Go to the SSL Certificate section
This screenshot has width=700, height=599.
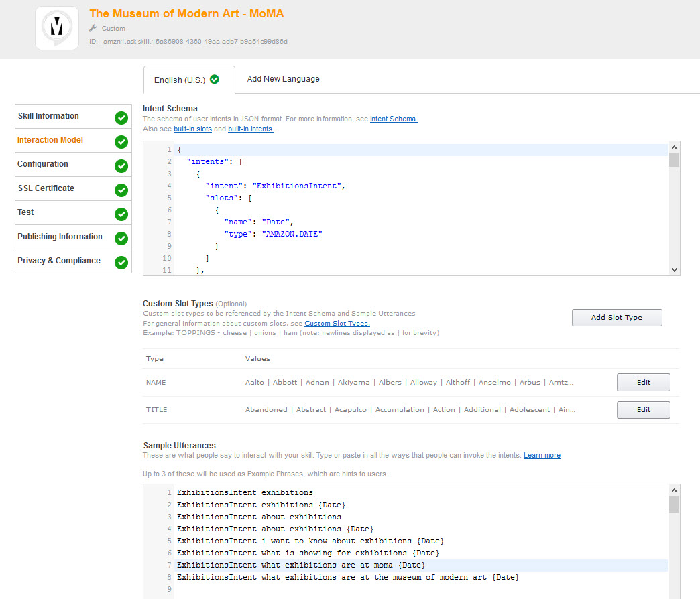click(x=73, y=189)
